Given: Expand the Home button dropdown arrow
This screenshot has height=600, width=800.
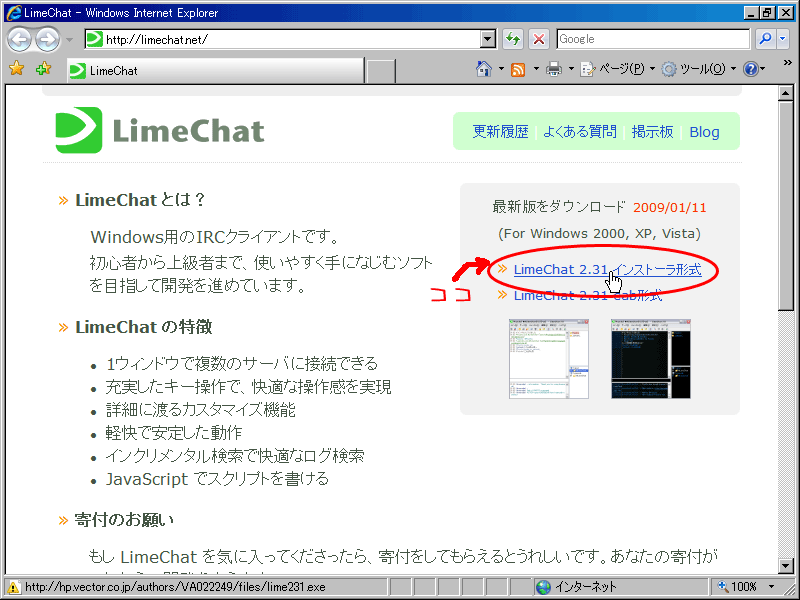Looking at the screenshot, I should (x=501, y=68).
